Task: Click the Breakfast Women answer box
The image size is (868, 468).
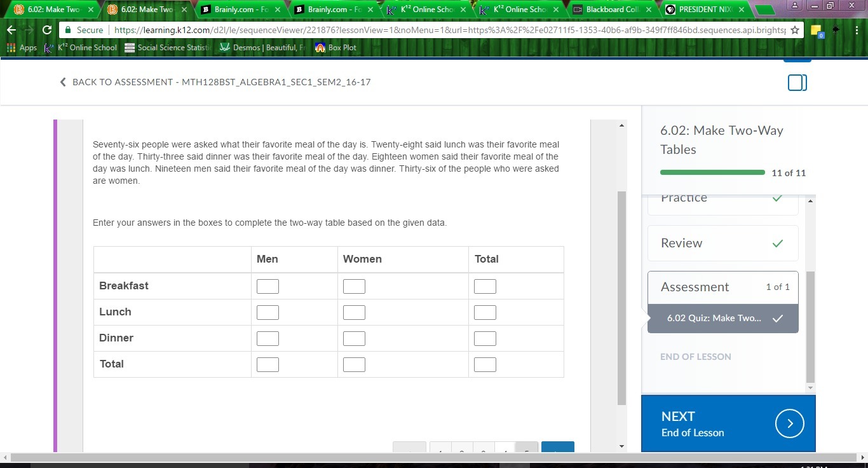Action: pyautogui.click(x=354, y=286)
